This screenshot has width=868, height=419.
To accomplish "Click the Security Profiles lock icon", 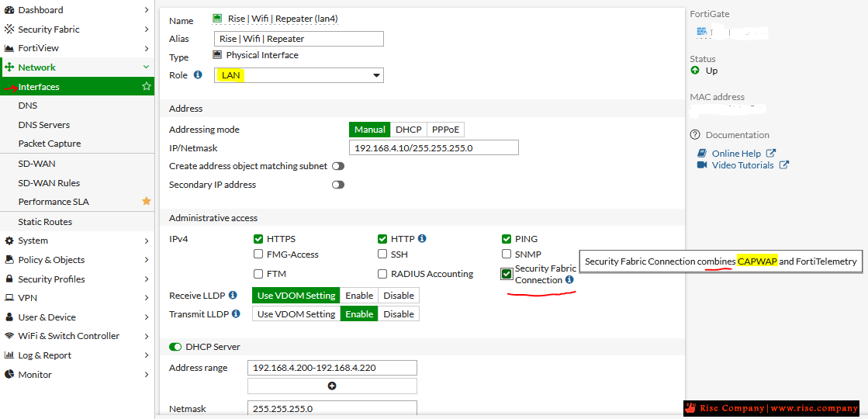I will pyautogui.click(x=9, y=279).
